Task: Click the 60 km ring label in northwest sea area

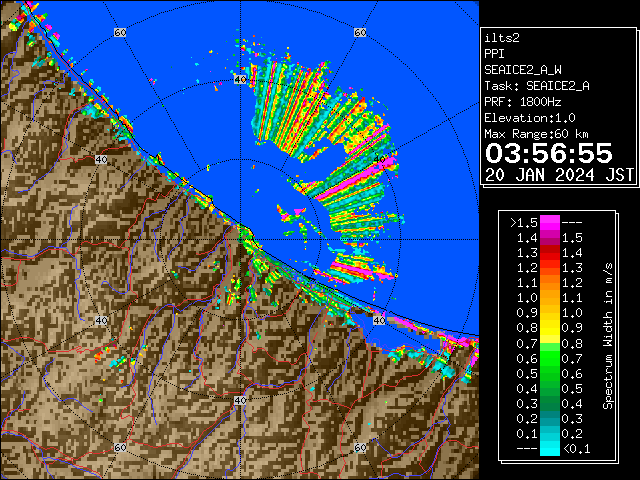Action: 120,32
